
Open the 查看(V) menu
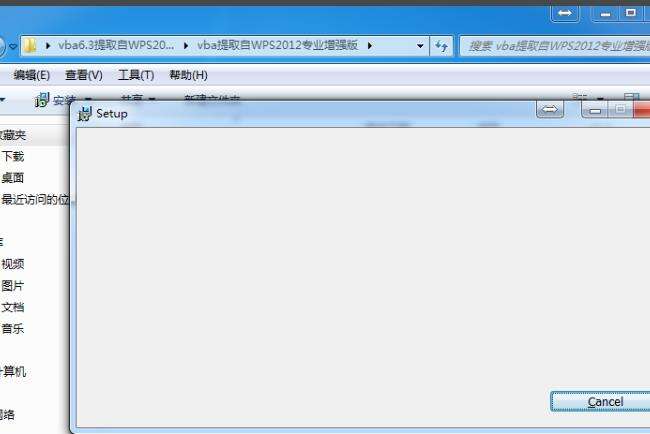tap(84, 75)
